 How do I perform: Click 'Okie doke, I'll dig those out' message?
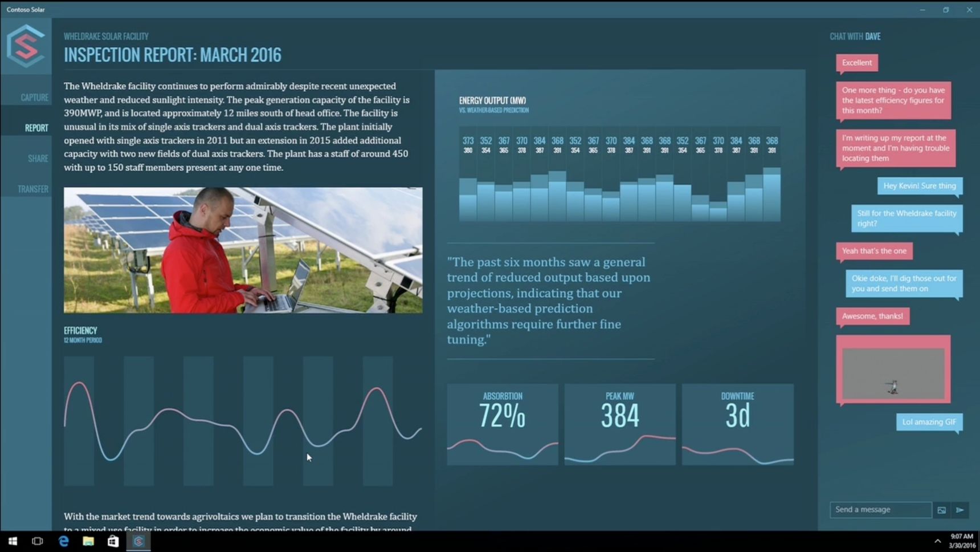click(904, 283)
